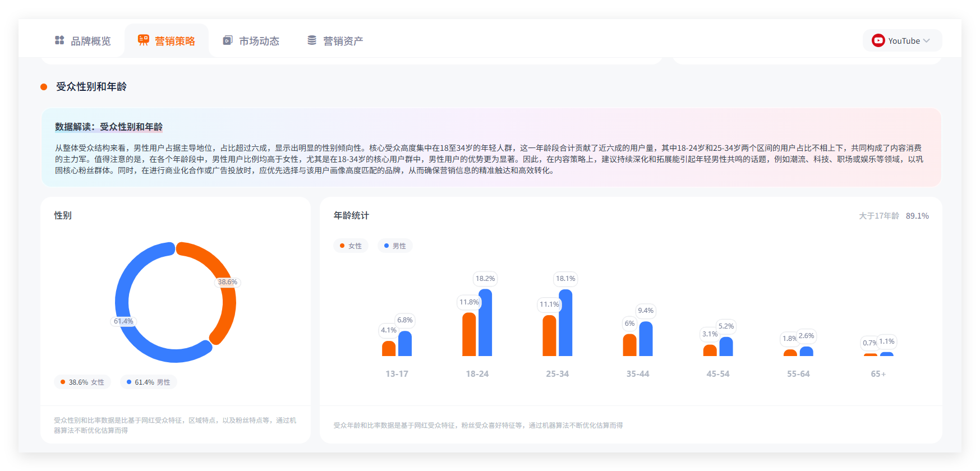Screen dimensions: 980x471
Task: Click the 18-24 male blue bar
Action: (x=485, y=323)
